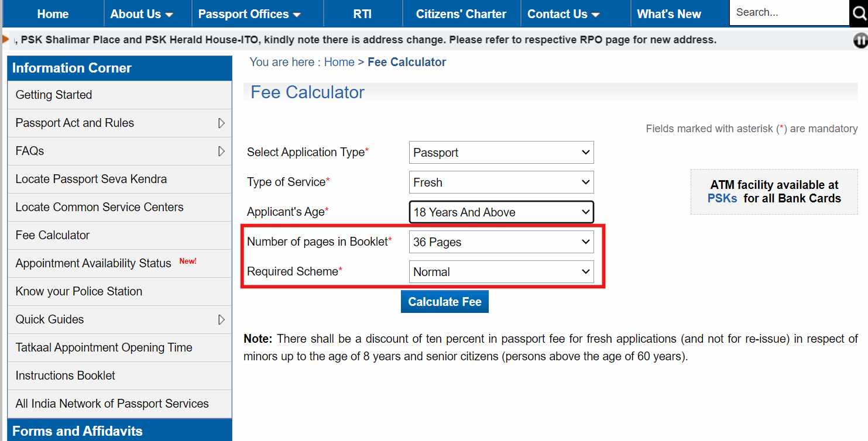Expand the Quick Guides submenu arrow
This screenshot has height=441, width=868.
click(221, 319)
